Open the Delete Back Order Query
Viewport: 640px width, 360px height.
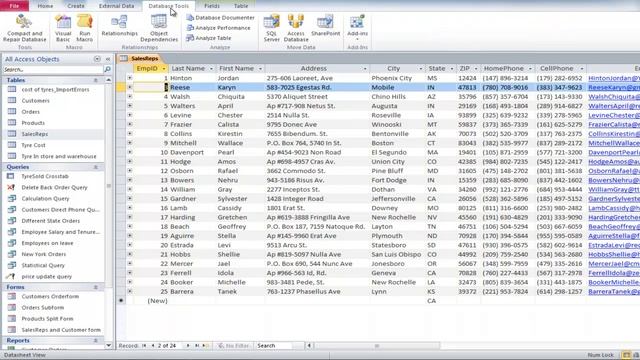click(54, 187)
